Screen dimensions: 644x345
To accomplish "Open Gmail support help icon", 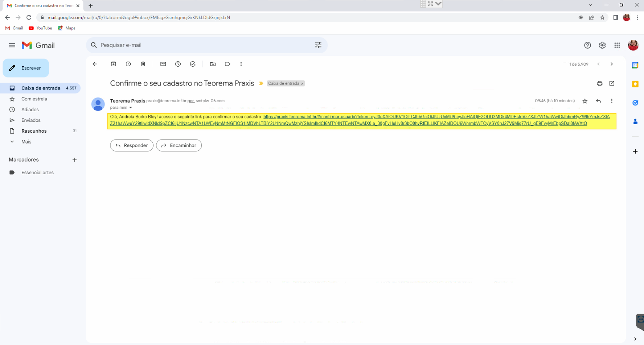I will point(587,45).
